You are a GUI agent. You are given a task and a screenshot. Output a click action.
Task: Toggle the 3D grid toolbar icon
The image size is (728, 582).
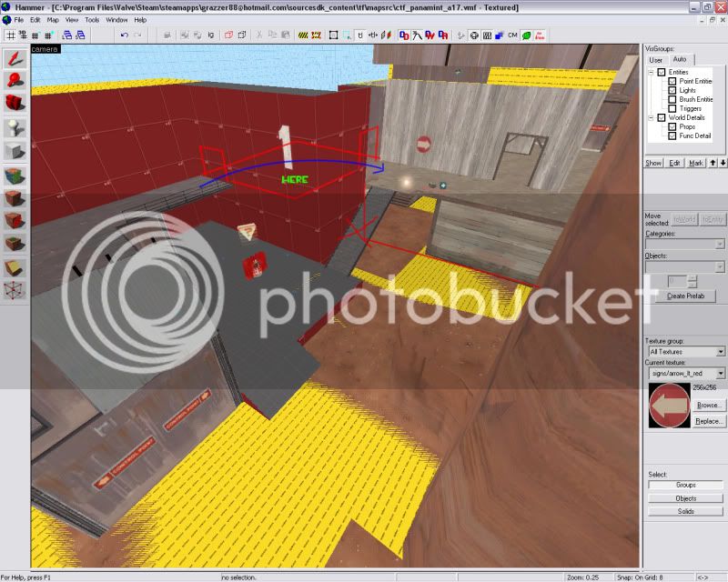[x=23, y=35]
